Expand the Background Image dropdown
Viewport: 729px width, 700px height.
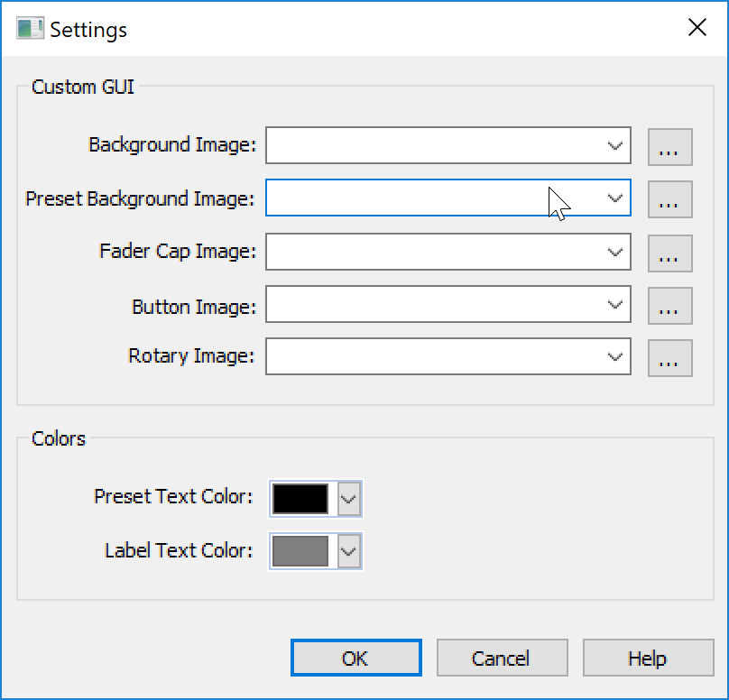point(616,146)
